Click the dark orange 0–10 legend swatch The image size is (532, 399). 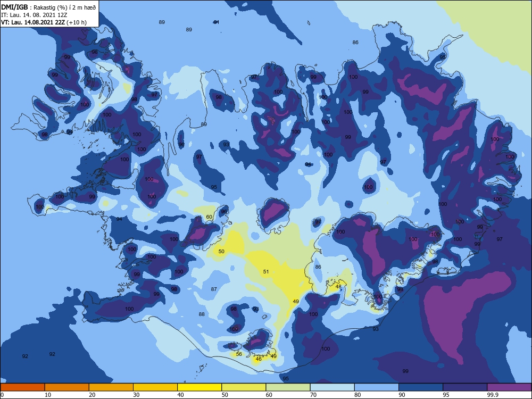tap(22, 387)
